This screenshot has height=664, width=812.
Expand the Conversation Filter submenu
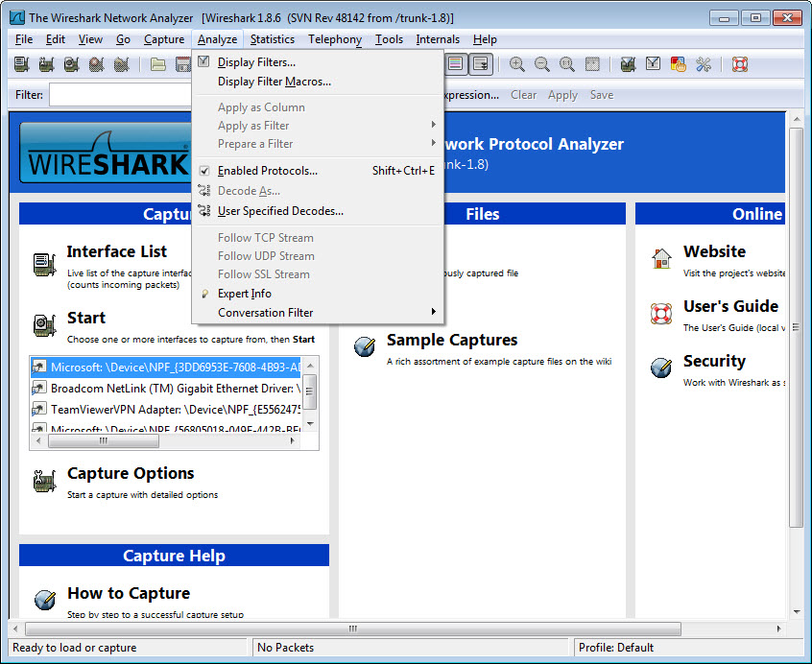click(x=318, y=313)
